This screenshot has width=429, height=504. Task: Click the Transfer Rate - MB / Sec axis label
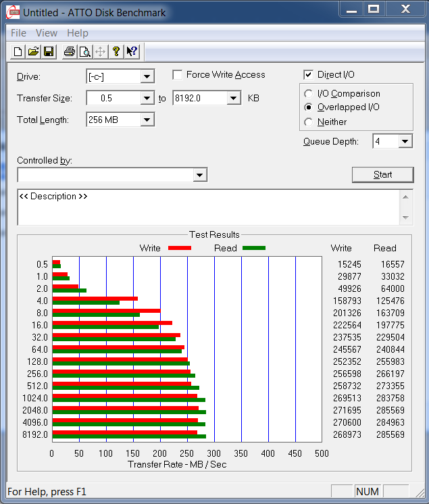[177, 464]
